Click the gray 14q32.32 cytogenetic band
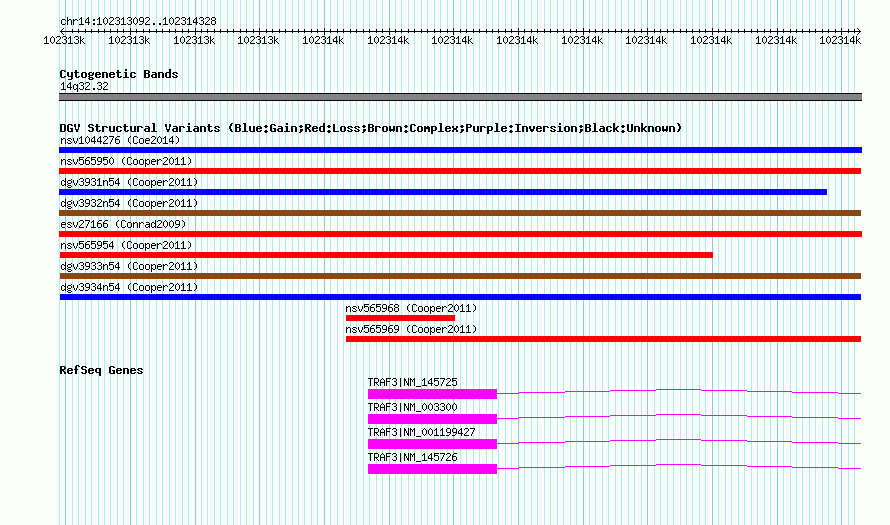This screenshot has width=890, height=525. (x=460, y=97)
